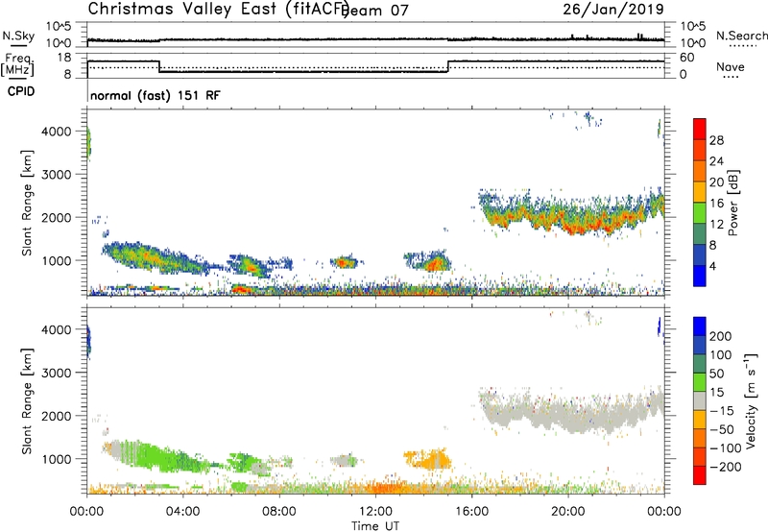
Task: Click the 'Christmas Valley East (fitACF)' title
Action: pos(218,9)
